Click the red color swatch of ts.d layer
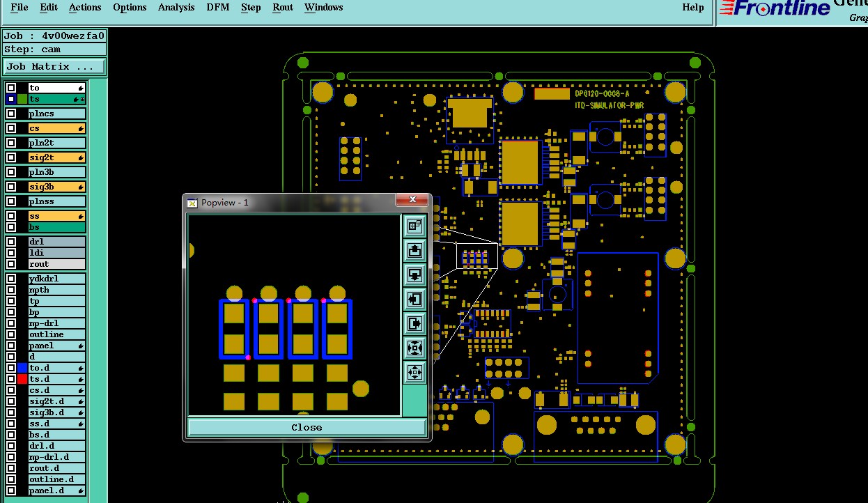Image resolution: width=868 pixels, height=503 pixels. 22,379
